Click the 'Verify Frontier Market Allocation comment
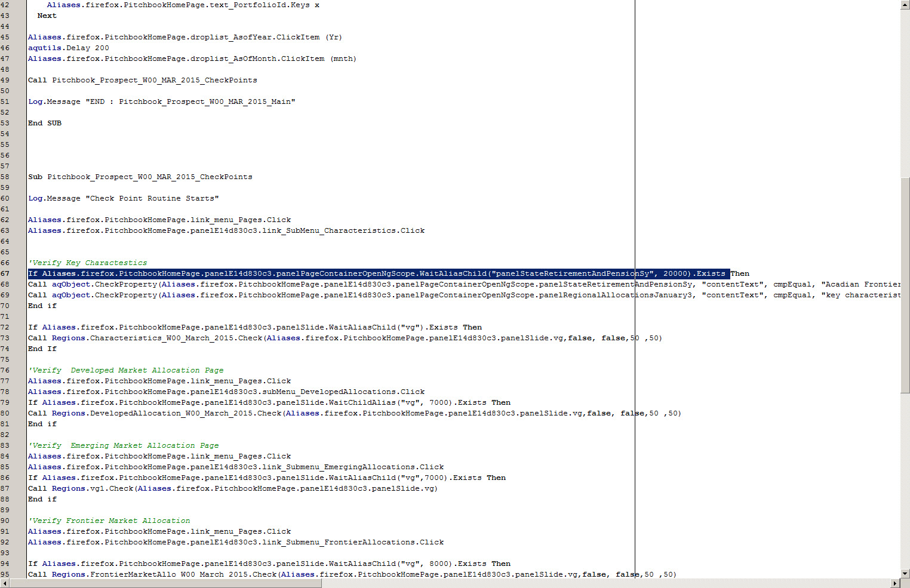This screenshot has width=910, height=588. [109, 520]
